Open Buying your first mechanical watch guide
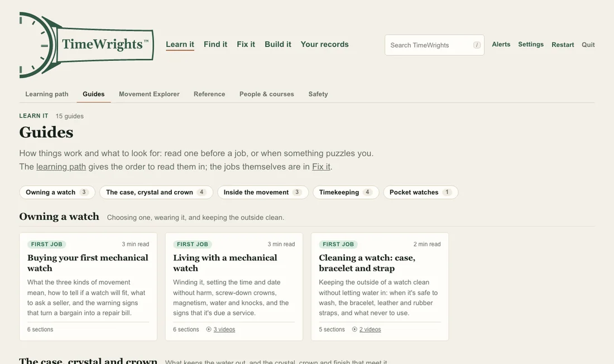Image resolution: width=614 pixels, height=364 pixels. [x=88, y=263]
